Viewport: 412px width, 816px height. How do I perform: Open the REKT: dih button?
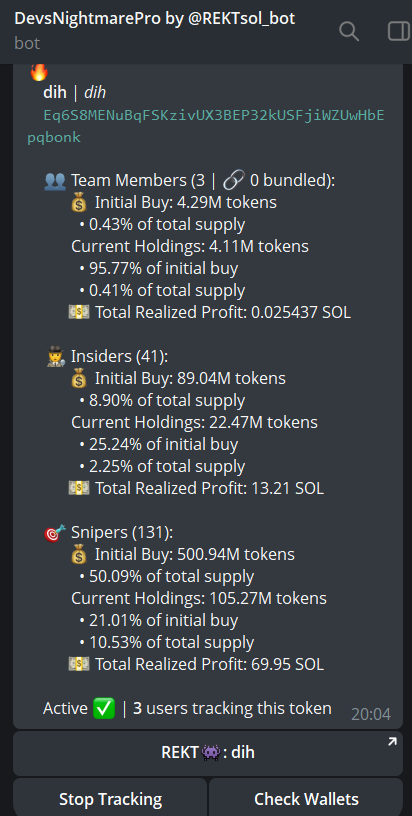click(x=208, y=753)
